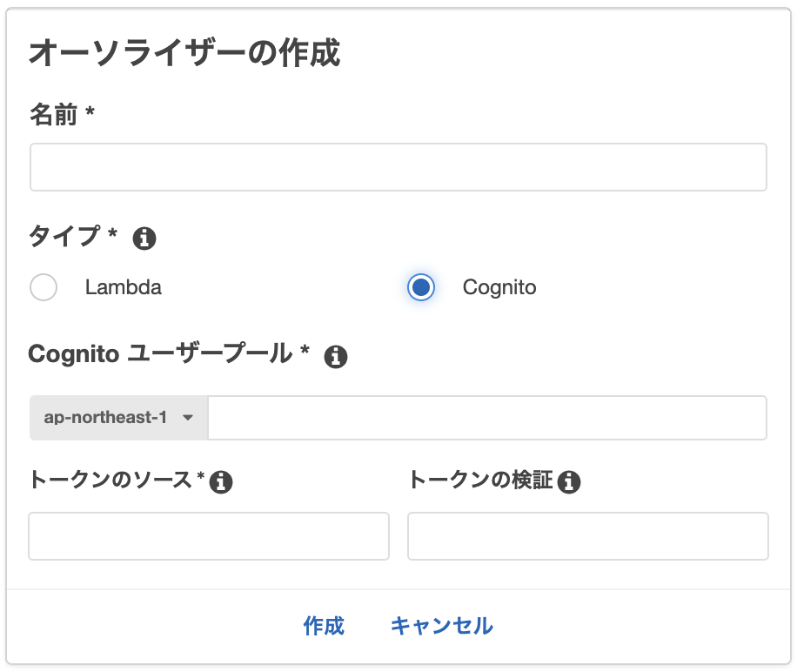Screen dimensions: 797x672
Task: Expand the region picker next to the pool field
Action: (118, 417)
